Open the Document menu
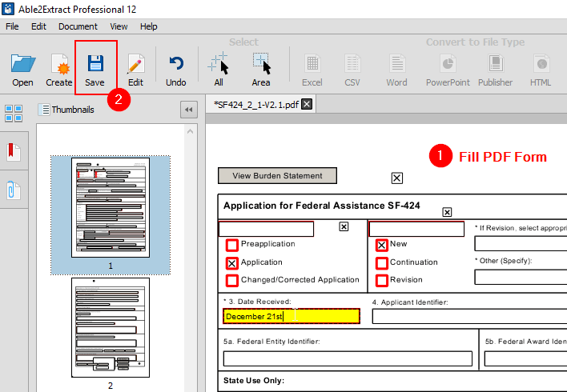567x392 pixels. [78, 26]
